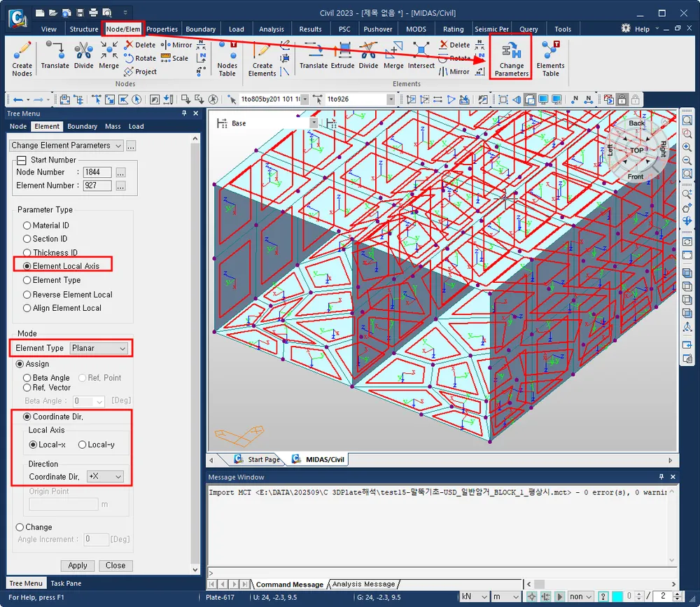
Task: Click Scale nodes command
Action: click(174, 58)
